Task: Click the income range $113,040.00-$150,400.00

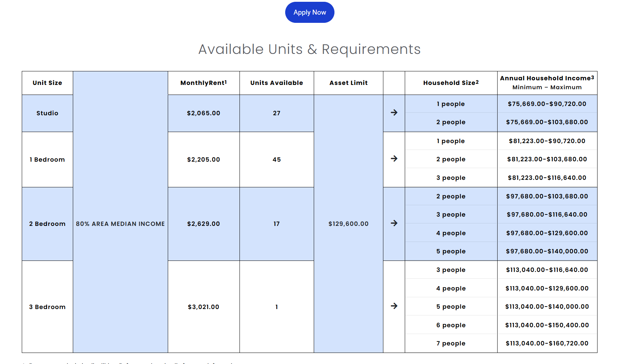Action: (547, 325)
